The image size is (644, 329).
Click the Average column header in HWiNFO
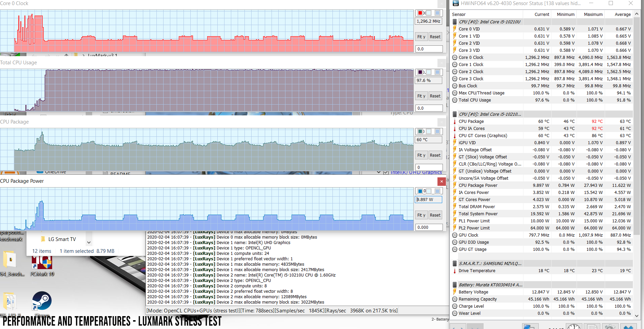point(619,14)
